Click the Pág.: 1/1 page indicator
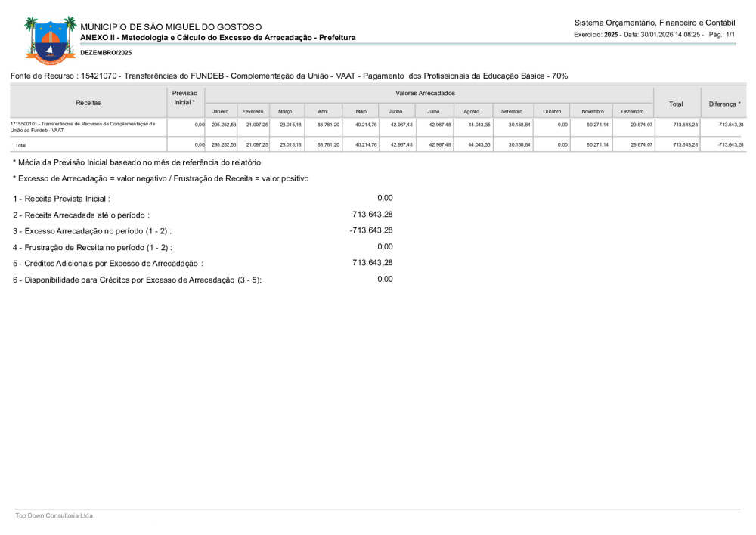The image size is (756, 535). [x=722, y=35]
